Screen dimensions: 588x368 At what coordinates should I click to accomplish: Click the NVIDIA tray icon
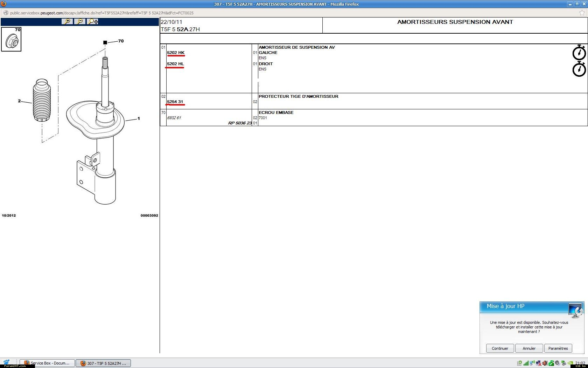click(570, 363)
